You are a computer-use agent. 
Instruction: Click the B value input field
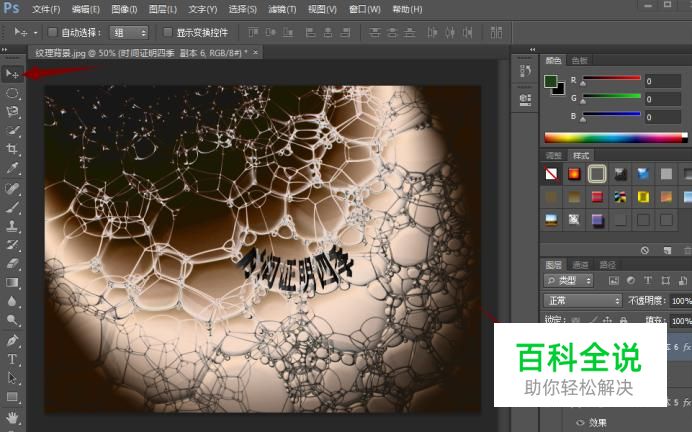coord(662,117)
